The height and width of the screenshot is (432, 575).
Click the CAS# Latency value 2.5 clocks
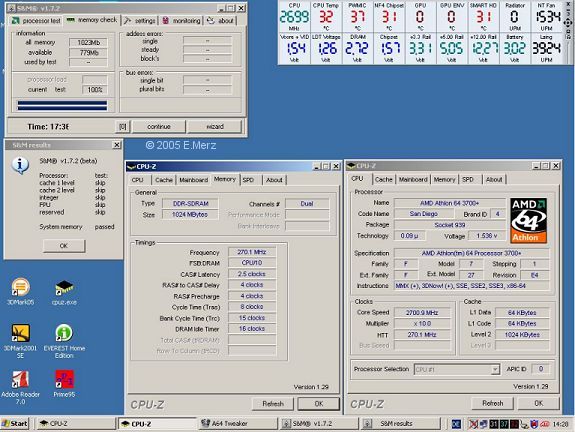(252, 274)
